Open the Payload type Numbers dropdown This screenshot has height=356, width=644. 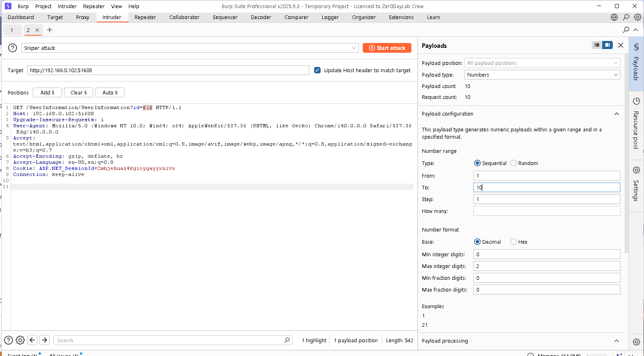pos(542,75)
